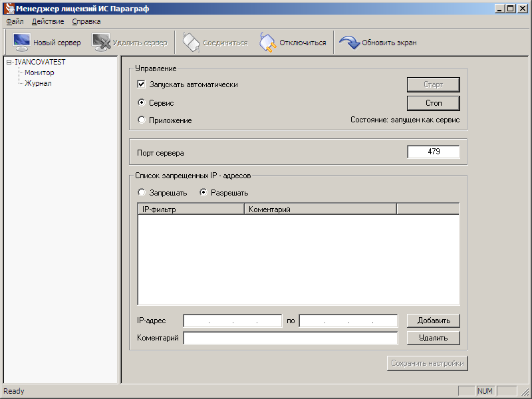Image resolution: width=532 pixels, height=399 pixels.
Task: Click the IP-фильтр column header
Action: (191, 209)
